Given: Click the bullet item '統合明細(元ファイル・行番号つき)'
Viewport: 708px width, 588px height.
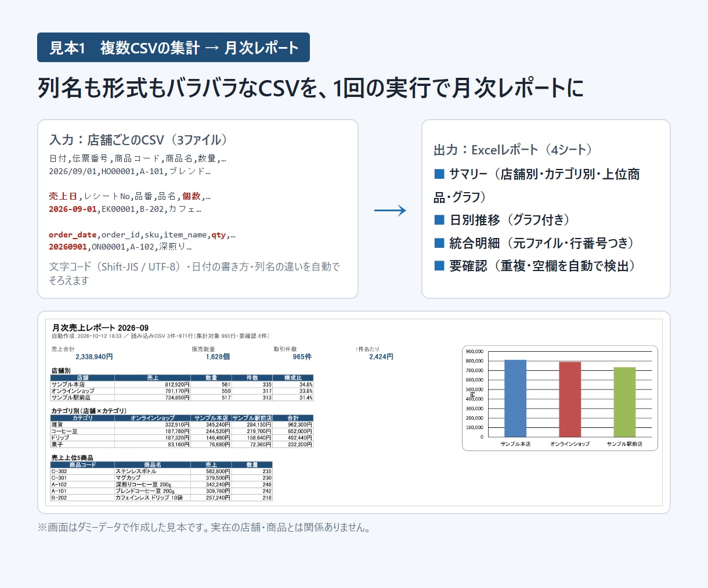Looking at the screenshot, I should (x=534, y=243).
